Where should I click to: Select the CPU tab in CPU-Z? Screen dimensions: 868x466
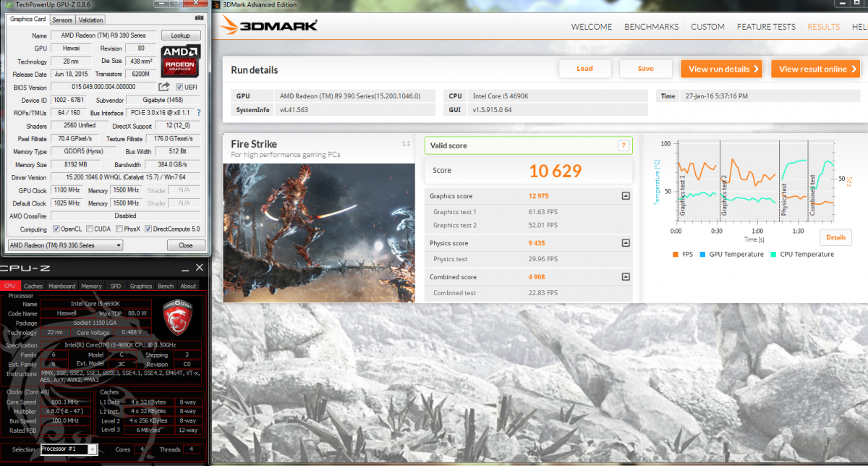click(9, 286)
